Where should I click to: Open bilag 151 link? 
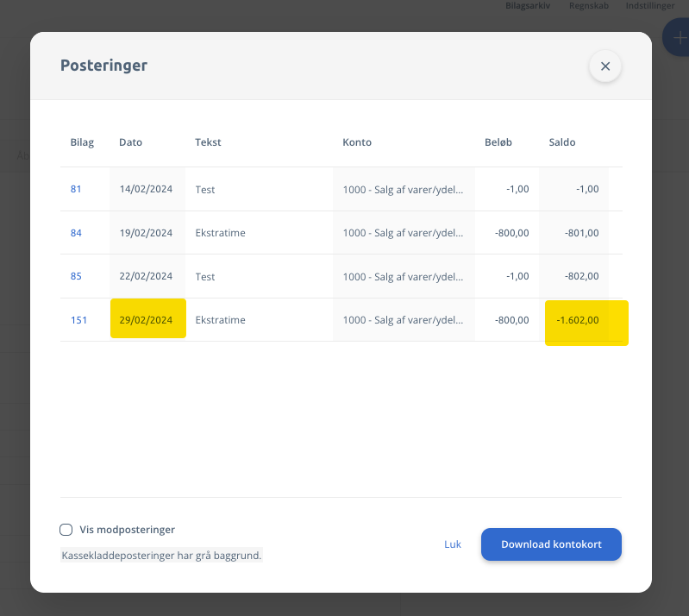pos(78,320)
